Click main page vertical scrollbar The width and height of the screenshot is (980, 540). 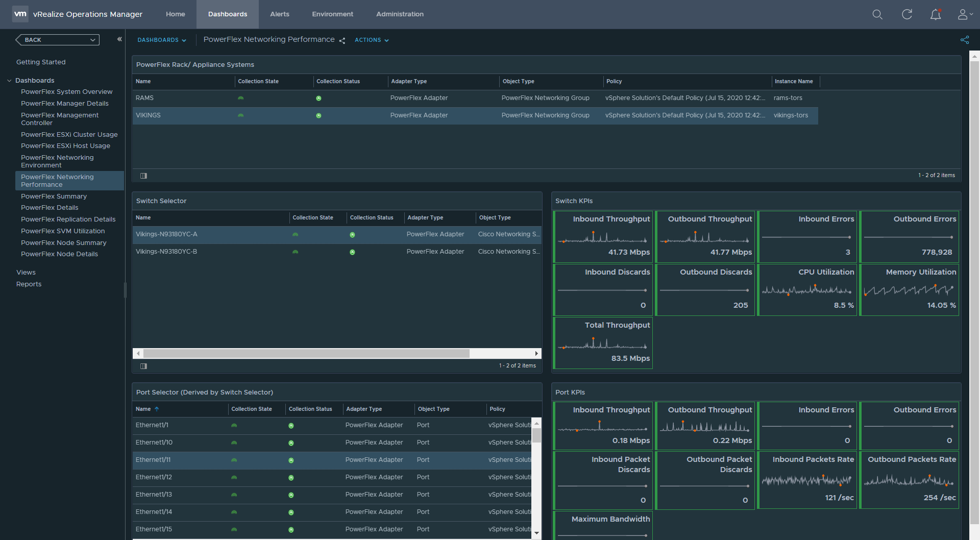974,293
